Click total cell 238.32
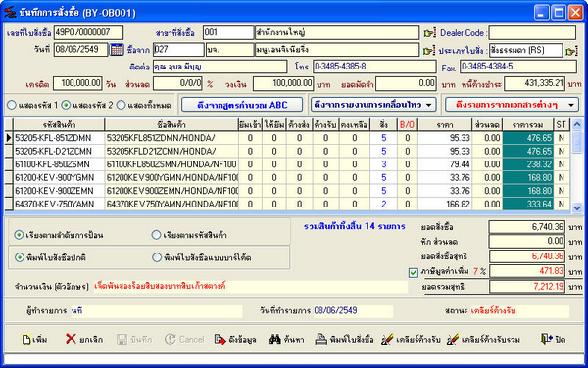This screenshot has width=588, height=368. coord(527,164)
